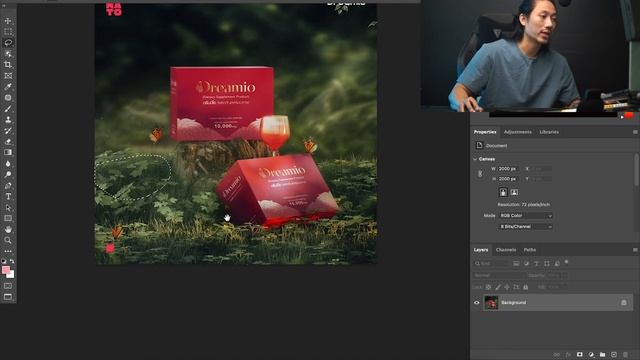
Task: Select the History Brush tool
Action: point(8,131)
